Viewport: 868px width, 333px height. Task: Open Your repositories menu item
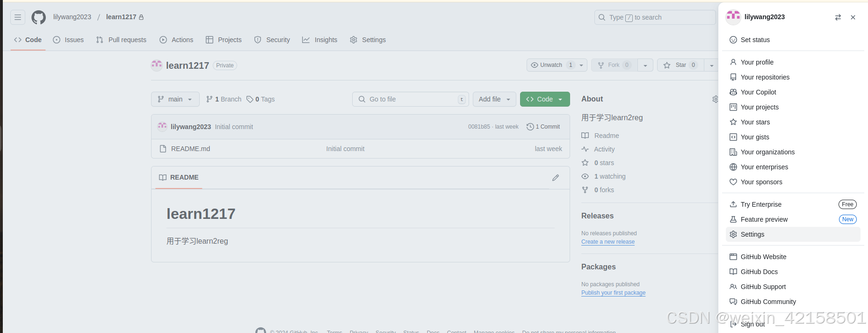click(x=793, y=77)
